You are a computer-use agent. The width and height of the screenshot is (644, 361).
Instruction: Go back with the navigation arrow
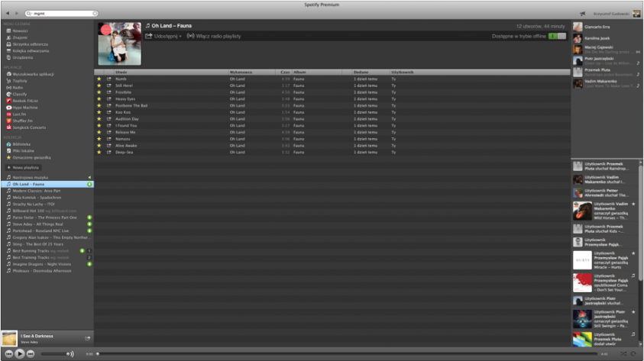[8, 13]
